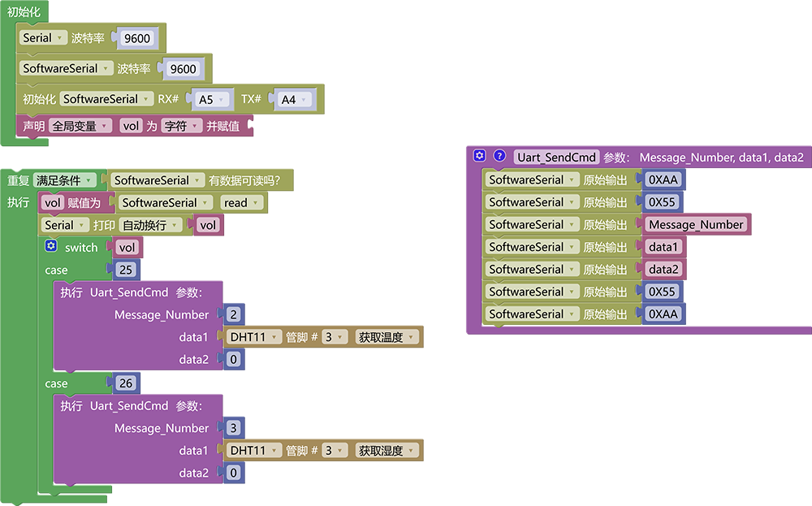This screenshot has width=812, height=506.
Task: Edit the Serial baud rate 9600 field
Action: tap(137, 38)
